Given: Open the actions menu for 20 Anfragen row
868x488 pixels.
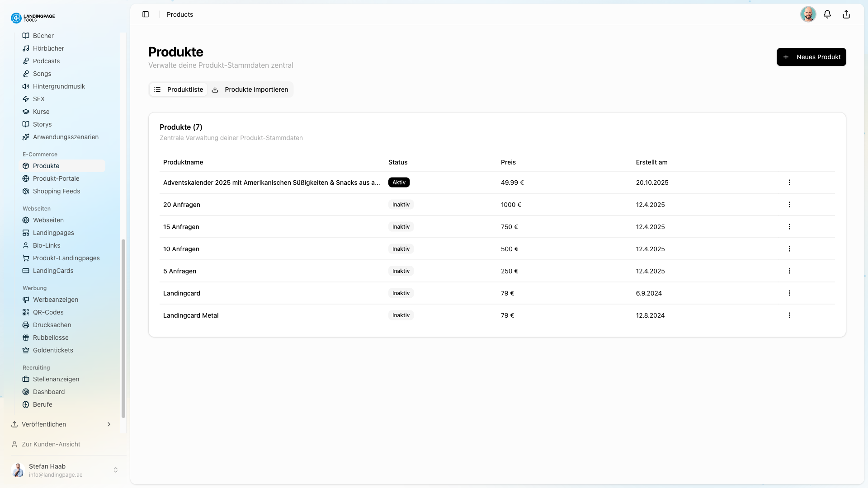Looking at the screenshot, I should click(x=789, y=205).
